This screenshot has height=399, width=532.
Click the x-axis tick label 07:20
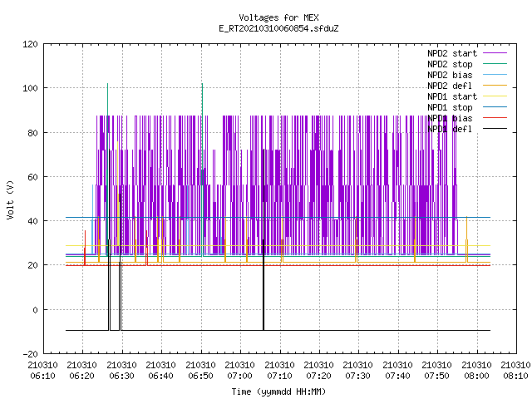coord(318,376)
